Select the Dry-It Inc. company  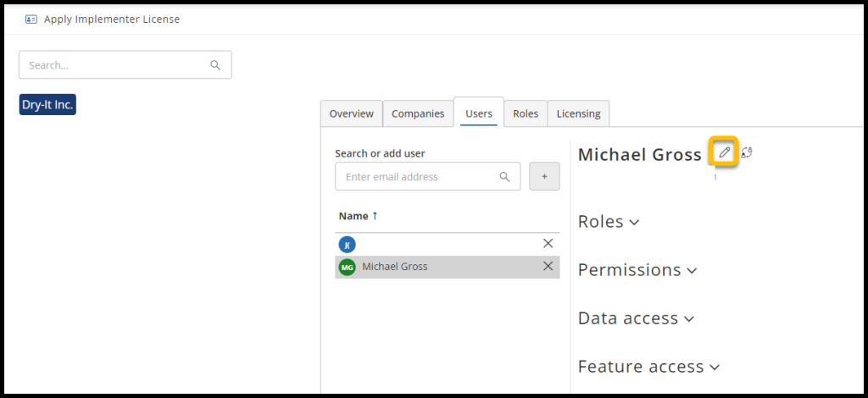point(48,105)
